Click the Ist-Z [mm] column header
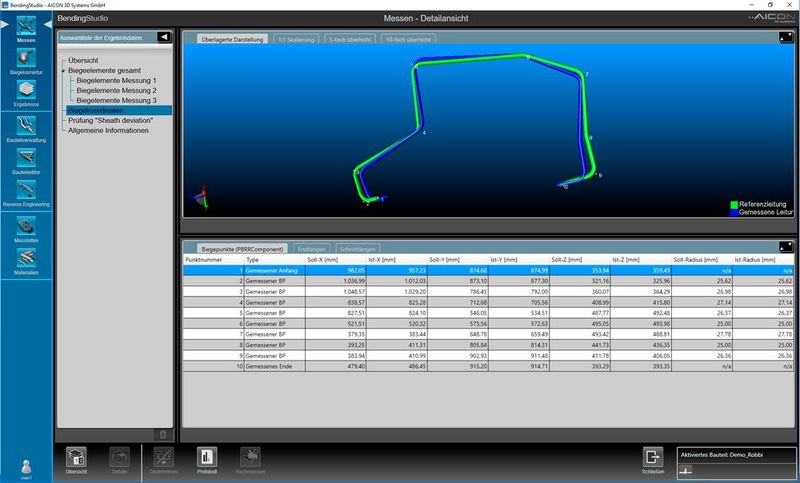Image resolution: width=800 pixels, height=483 pixels. pos(641,260)
